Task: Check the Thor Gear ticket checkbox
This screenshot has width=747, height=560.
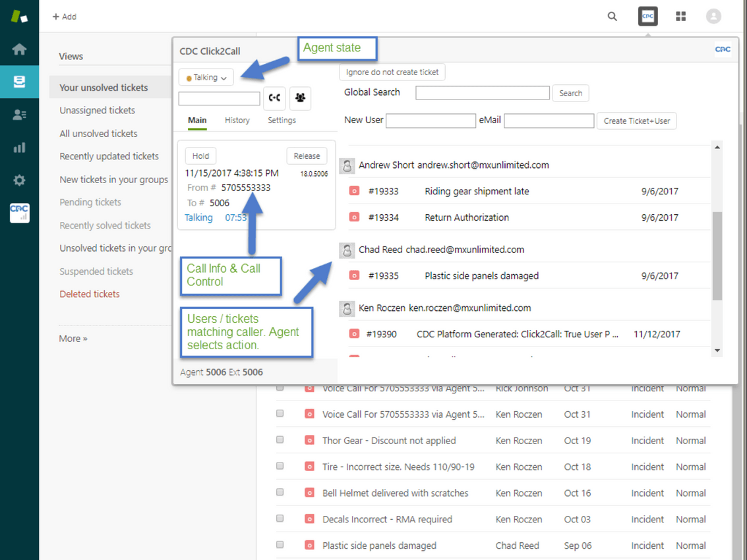Action: pos(280,440)
